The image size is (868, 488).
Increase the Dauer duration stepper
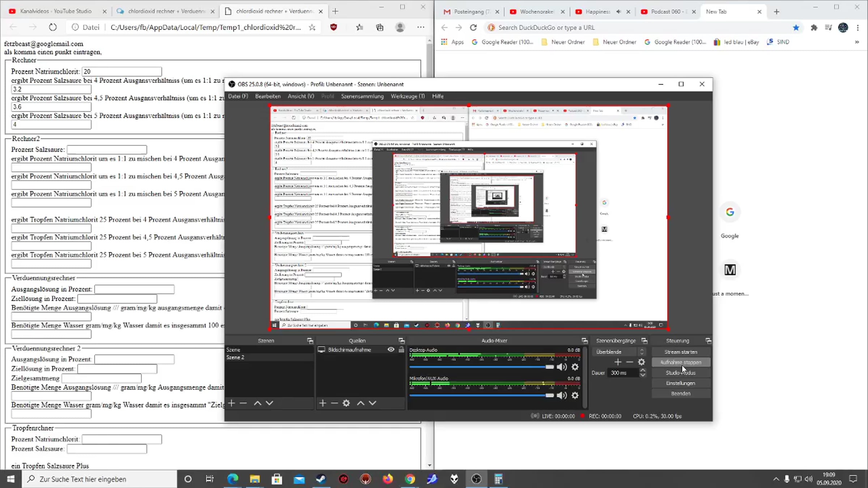click(643, 370)
